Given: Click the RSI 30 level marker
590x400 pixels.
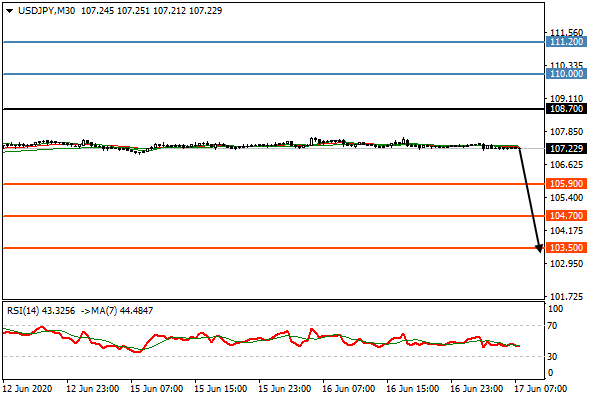Looking at the screenshot, I should [x=552, y=356].
